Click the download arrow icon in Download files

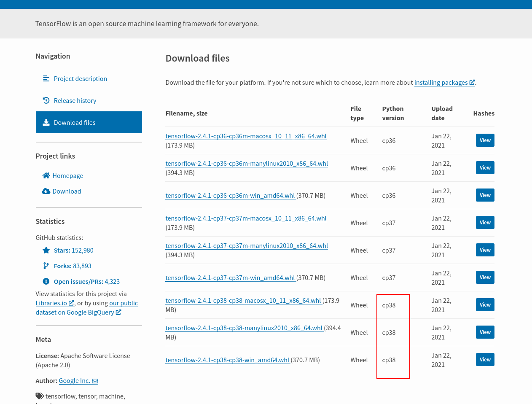(46, 122)
